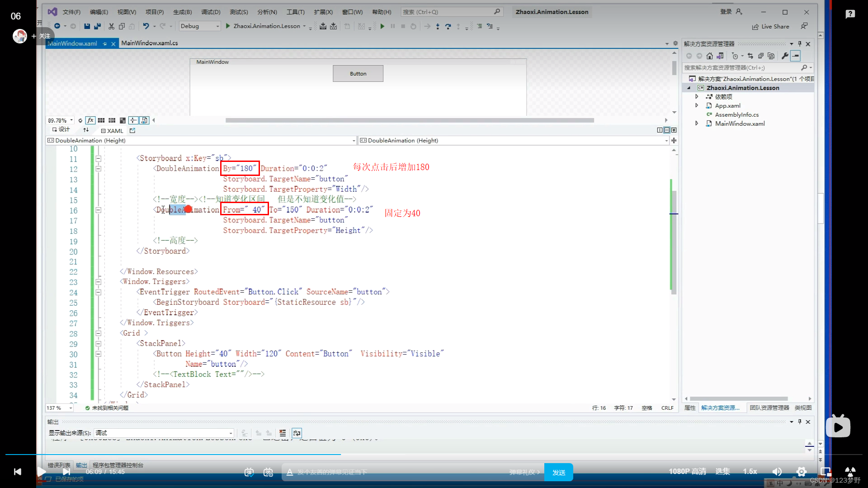Click Collapse All icon in Solution Explorer
The width and height of the screenshot is (868, 488).
[x=760, y=56]
